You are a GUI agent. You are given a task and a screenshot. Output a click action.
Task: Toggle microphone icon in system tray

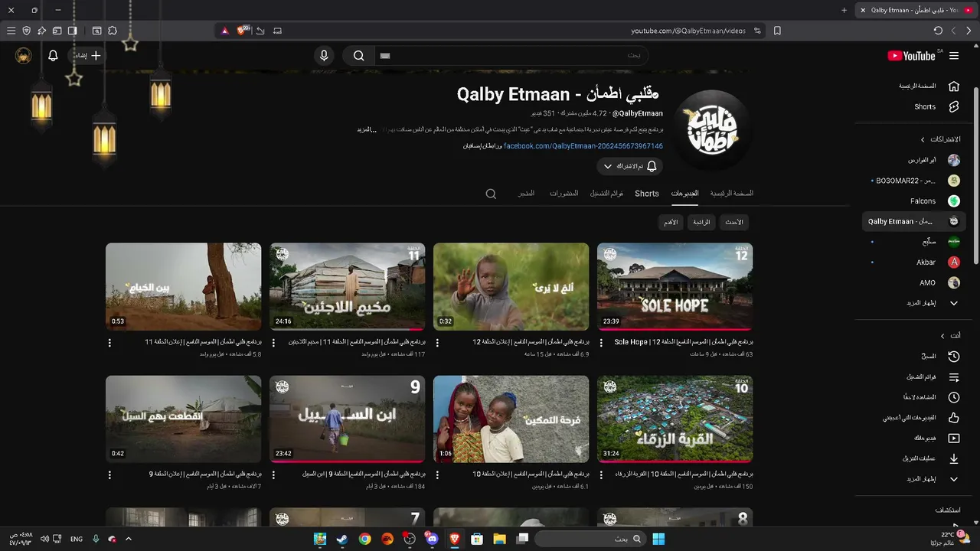(96, 539)
